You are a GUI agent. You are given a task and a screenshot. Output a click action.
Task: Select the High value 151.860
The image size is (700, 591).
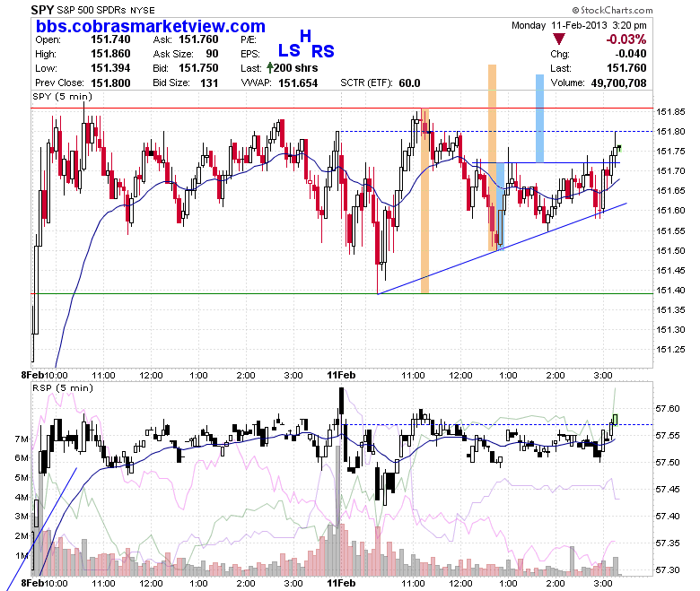(110, 54)
